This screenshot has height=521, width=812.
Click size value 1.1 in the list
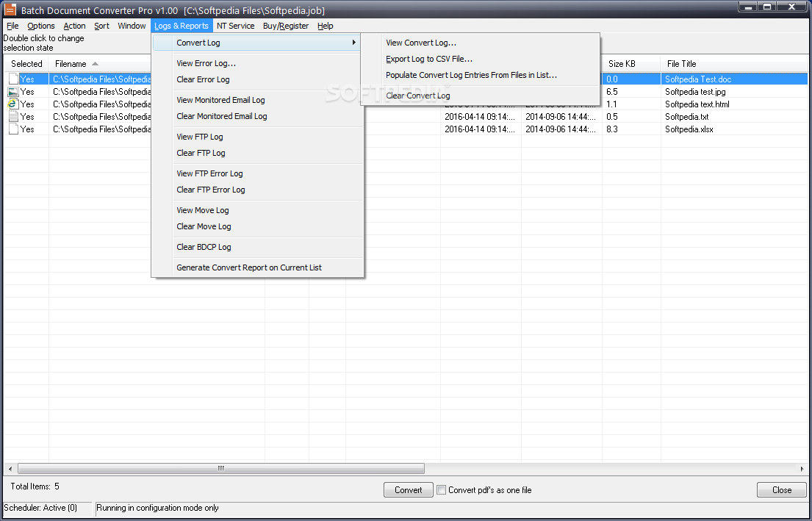pos(612,104)
